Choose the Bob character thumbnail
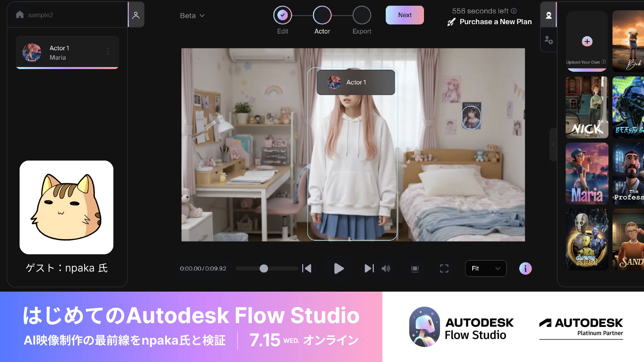644x362 pixels. (628, 41)
